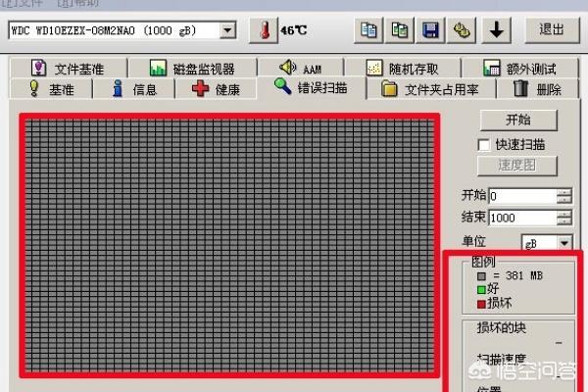588x392 pixels.
Task: Expand the 单位 gB unit dropdown
Action: click(564, 242)
